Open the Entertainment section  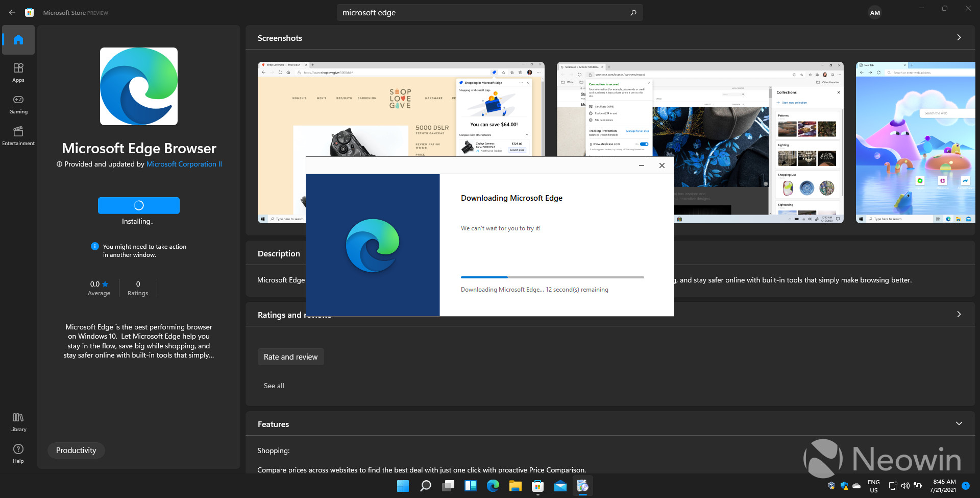(18, 135)
